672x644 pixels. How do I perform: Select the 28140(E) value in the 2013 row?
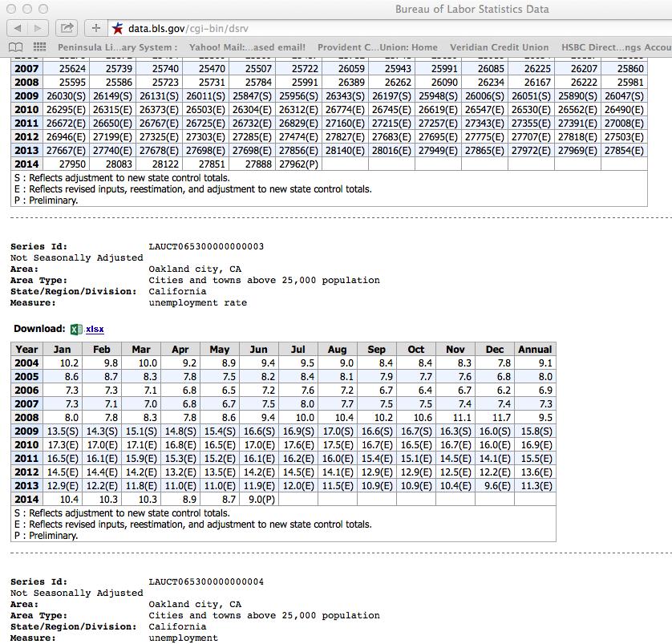345,151
